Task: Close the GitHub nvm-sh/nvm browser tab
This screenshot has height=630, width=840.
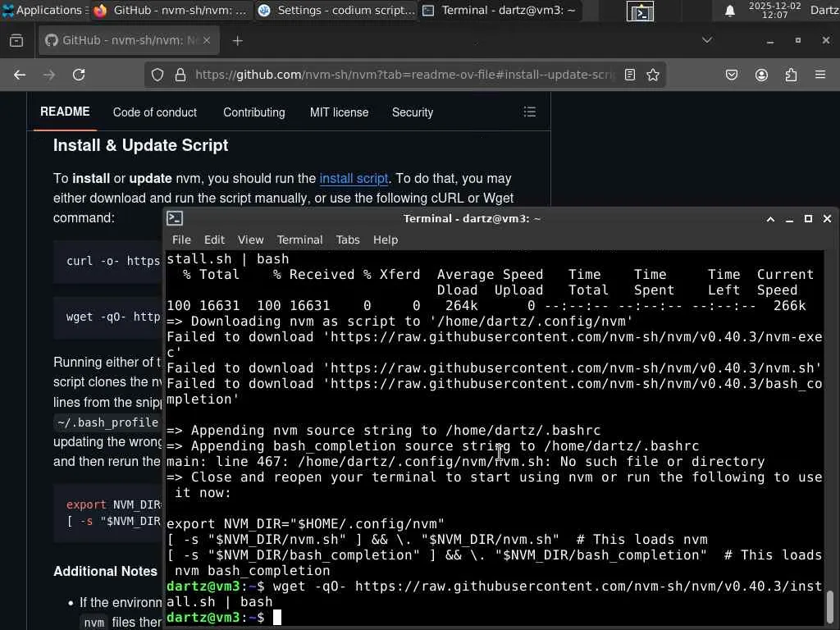Action: point(207,40)
